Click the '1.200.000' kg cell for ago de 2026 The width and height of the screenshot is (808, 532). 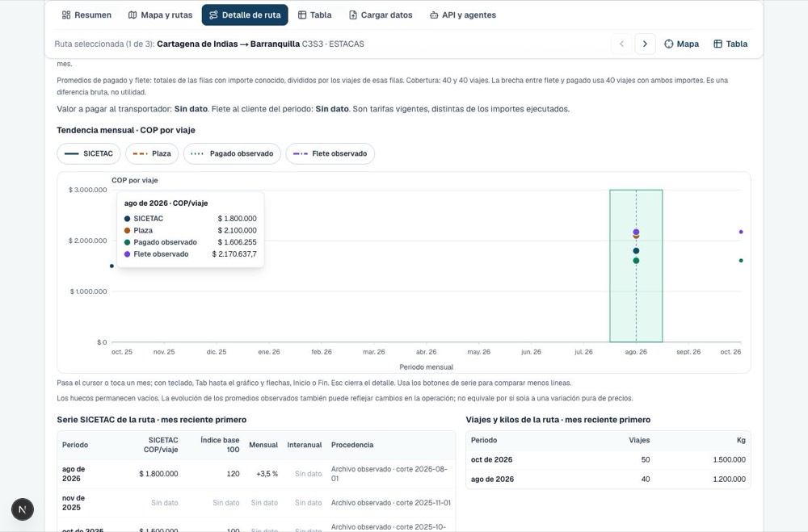729,479
